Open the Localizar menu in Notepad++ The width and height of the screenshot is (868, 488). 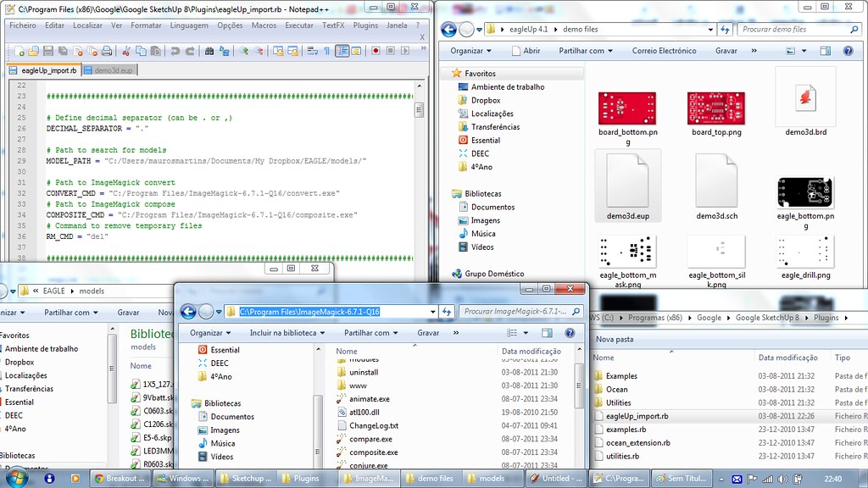click(87, 25)
